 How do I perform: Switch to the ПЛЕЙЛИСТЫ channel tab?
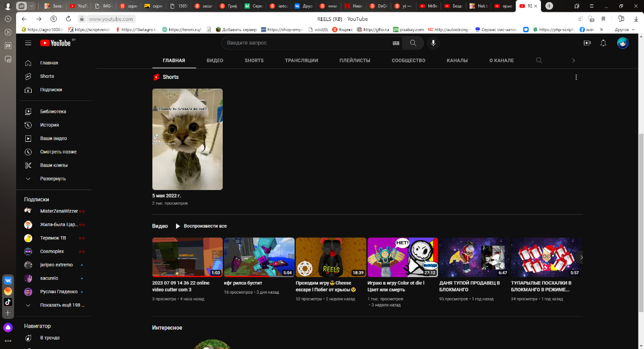coord(355,61)
